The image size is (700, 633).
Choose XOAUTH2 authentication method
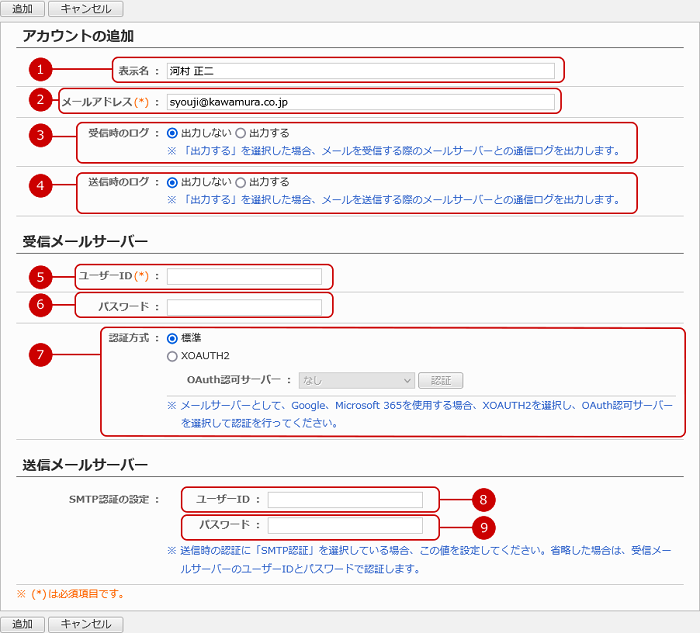coord(173,356)
